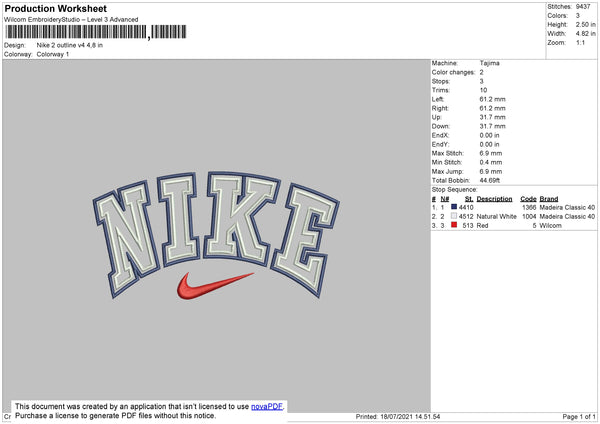
Task: Select the Wilcom brand row entry
Action: pyautogui.click(x=550, y=225)
